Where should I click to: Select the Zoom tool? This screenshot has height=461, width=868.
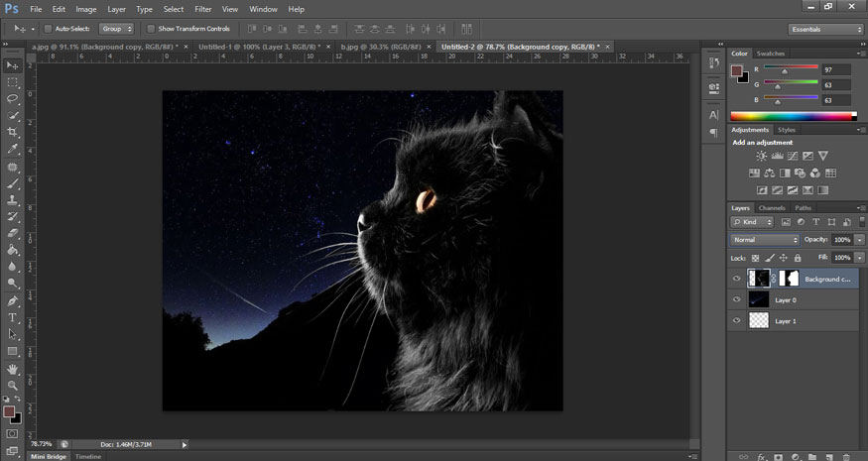[12, 386]
